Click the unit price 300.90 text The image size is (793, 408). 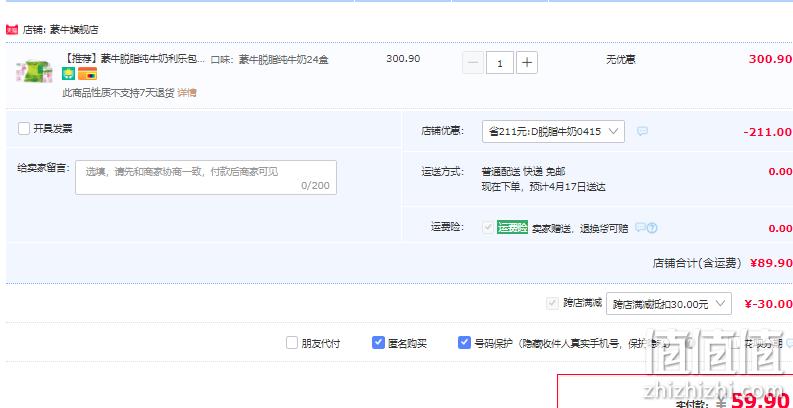coord(403,59)
